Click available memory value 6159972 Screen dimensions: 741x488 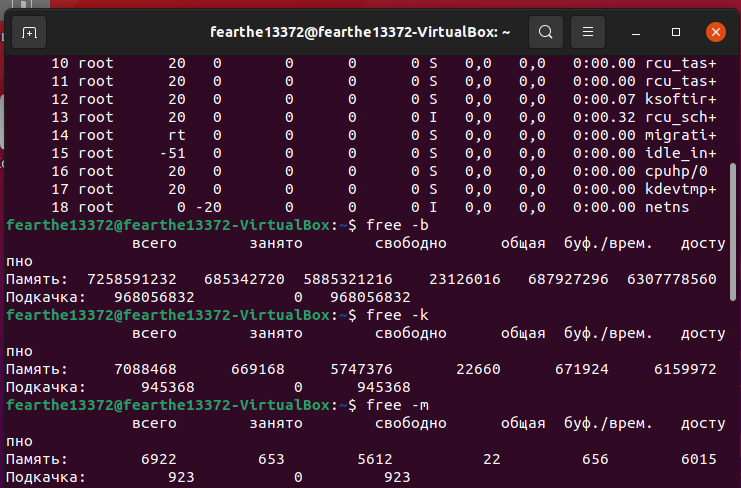tap(685, 369)
